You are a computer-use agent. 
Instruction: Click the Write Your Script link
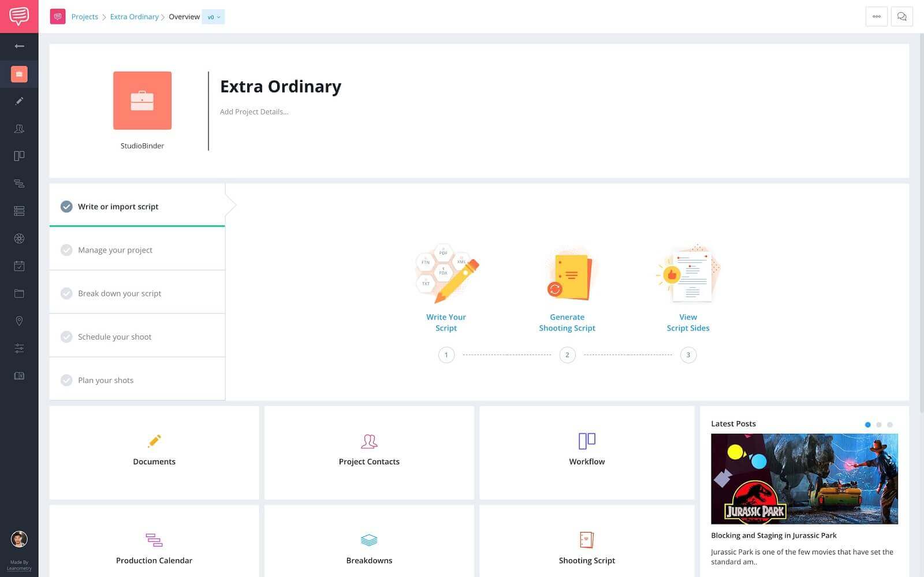click(x=446, y=322)
